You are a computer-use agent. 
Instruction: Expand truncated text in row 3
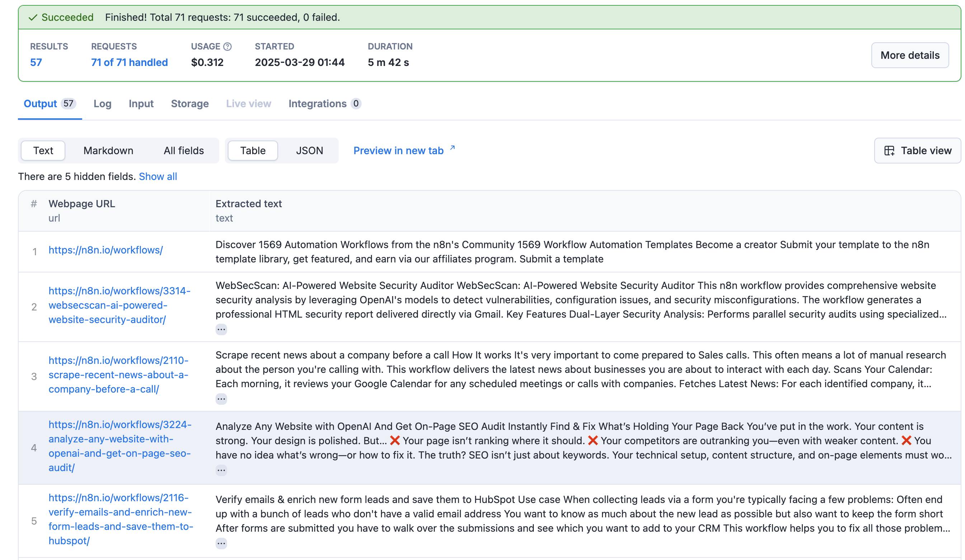click(x=221, y=399)
